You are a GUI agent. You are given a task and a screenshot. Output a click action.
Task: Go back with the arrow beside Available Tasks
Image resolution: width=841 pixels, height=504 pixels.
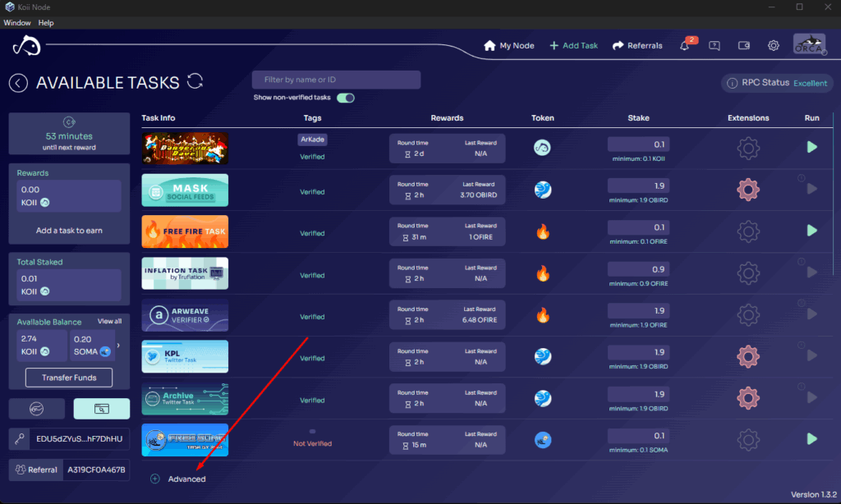click(18, 83)
